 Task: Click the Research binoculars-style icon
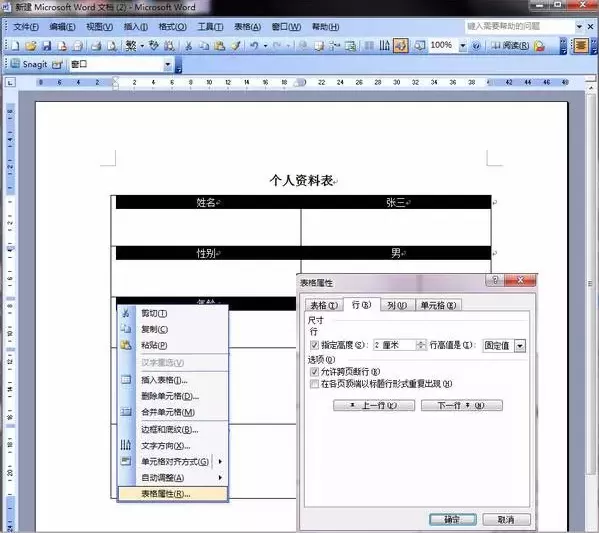[x=169, y=46]
